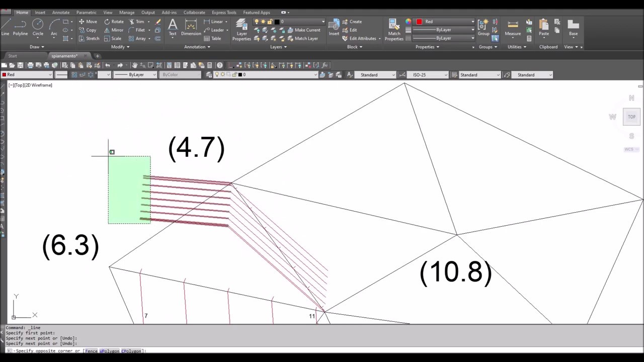Click the Fillet command
Image resolution: width=644 pixels, height=362 pixels.
pos(136,30)
